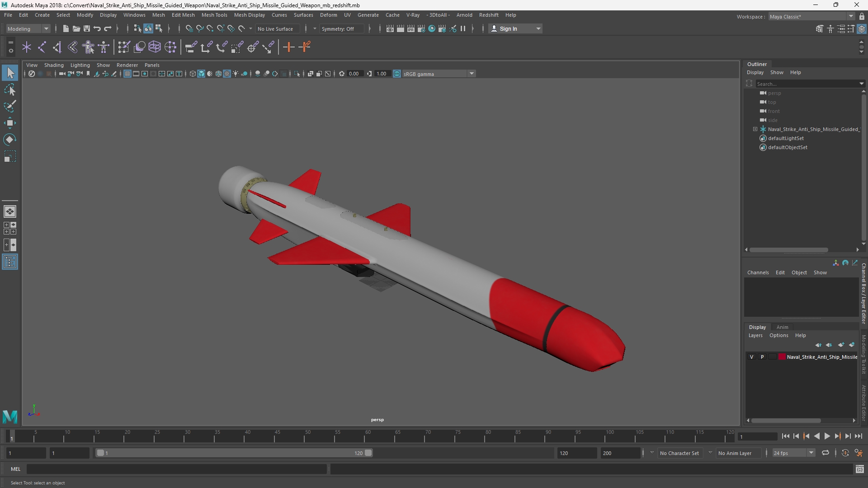The height and width of the screenshot is (488, 868).
Task: Undo the last action
Action: (x=97, y=28)
